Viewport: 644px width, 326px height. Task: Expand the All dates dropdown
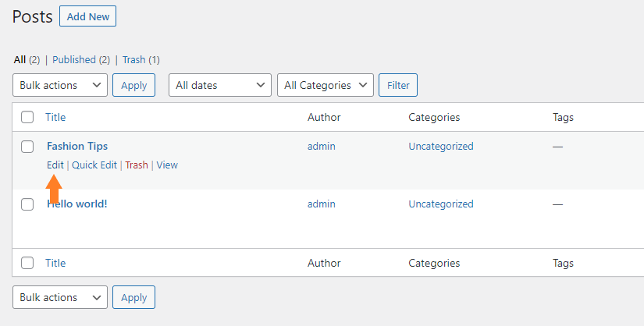click(x=220, y=85)
